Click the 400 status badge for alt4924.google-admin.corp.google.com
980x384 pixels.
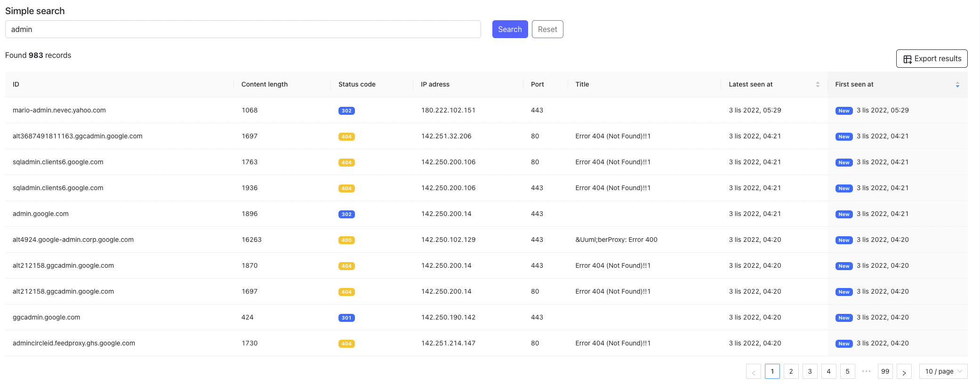(346, 240)
